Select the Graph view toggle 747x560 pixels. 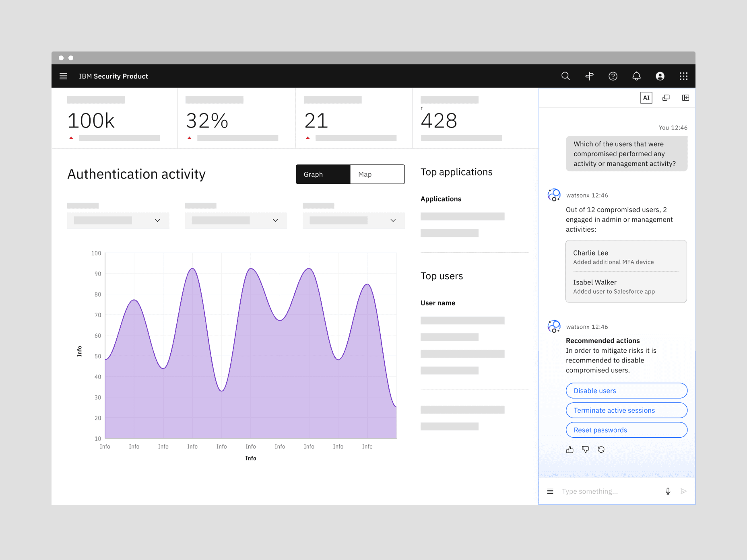[x=323, y=174]
